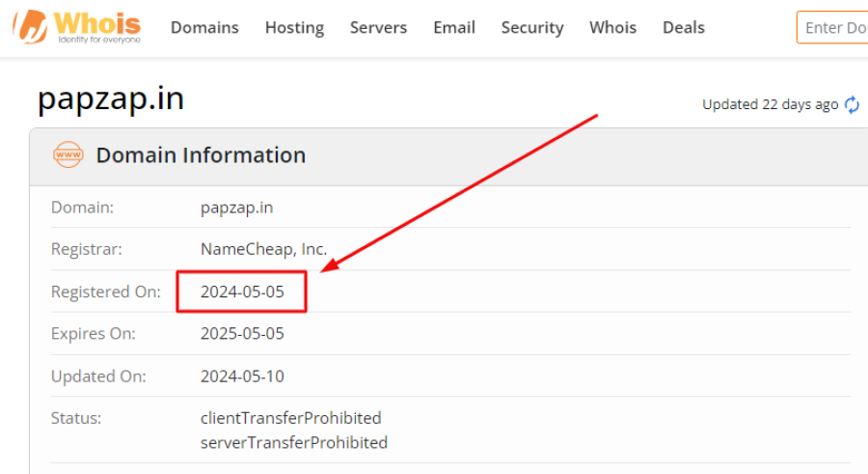Click the www Domain Information icon
The image size is (868, 474).
[68, 154]
